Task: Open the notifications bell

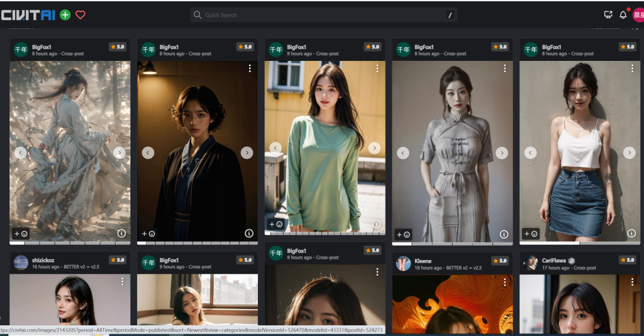Action: pos(623,15)
